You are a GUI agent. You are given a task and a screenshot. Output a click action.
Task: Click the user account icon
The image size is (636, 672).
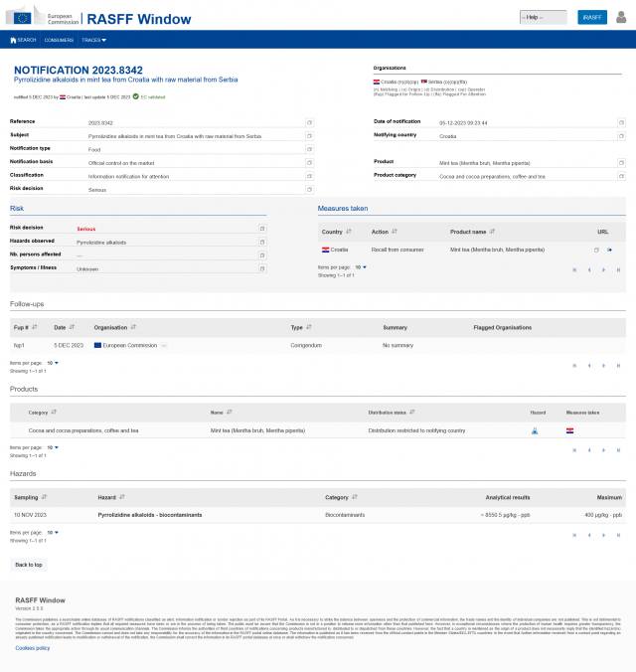pyautogui.click(x=621, y=17)
